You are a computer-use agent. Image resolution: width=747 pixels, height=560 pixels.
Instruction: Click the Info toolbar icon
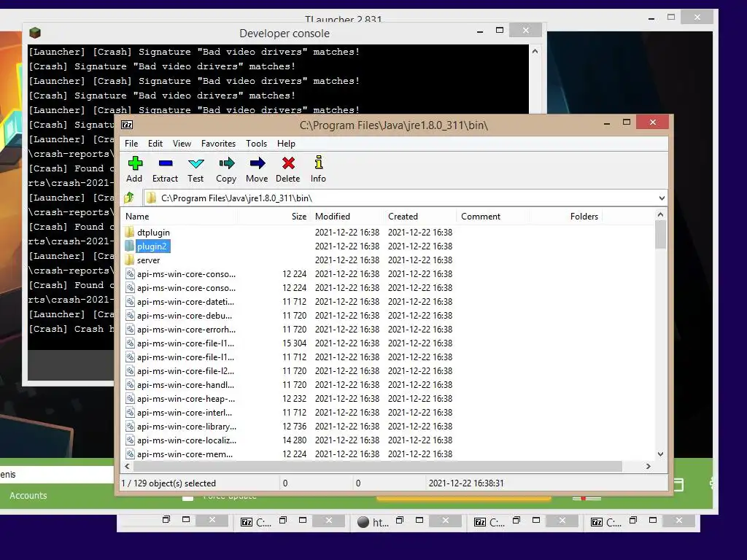pyautogui.click(x=319, y=163)
